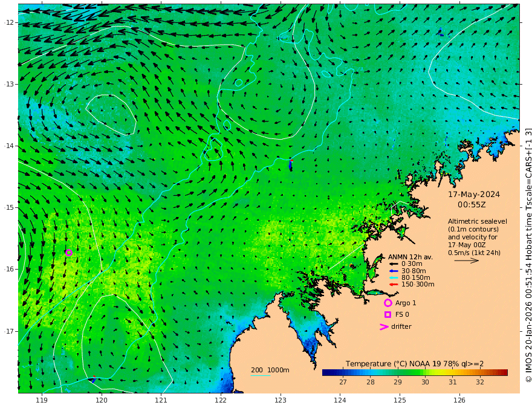The width and height of the screenshot is (532, 411).
Task: Click the longitude axis label 121
Action: click(161, 401)
